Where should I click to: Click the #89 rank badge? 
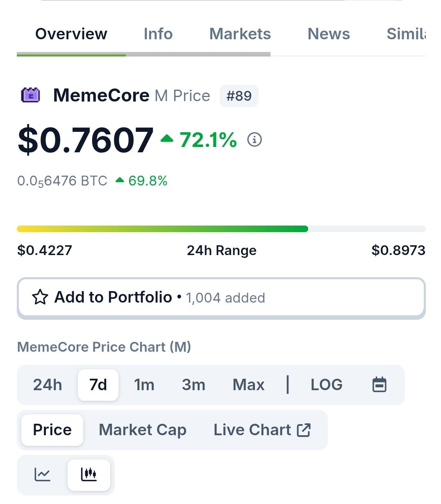coord(239,96)
